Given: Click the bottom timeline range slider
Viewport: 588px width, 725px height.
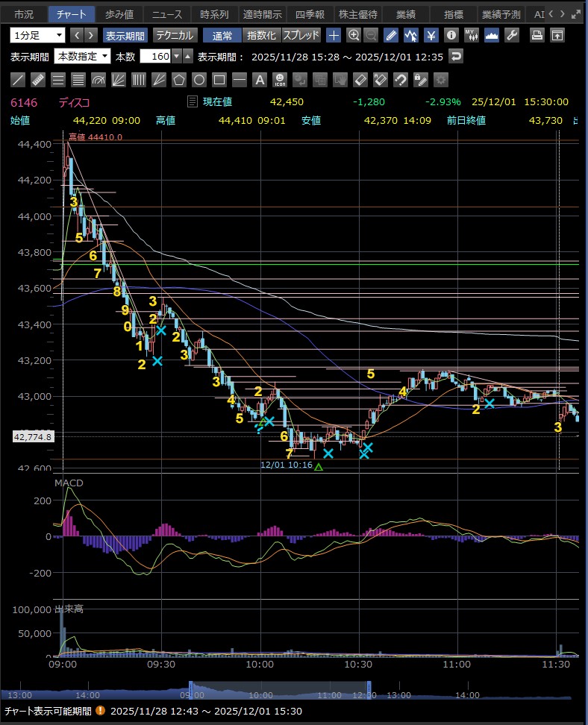Looking at the screenshot, I should 280,691.
